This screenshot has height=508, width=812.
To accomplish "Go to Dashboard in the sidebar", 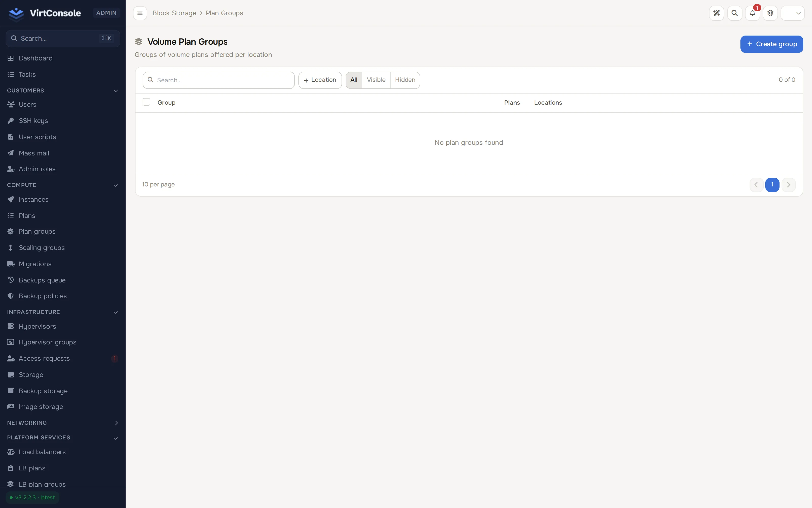I will (x=63, y=58).
